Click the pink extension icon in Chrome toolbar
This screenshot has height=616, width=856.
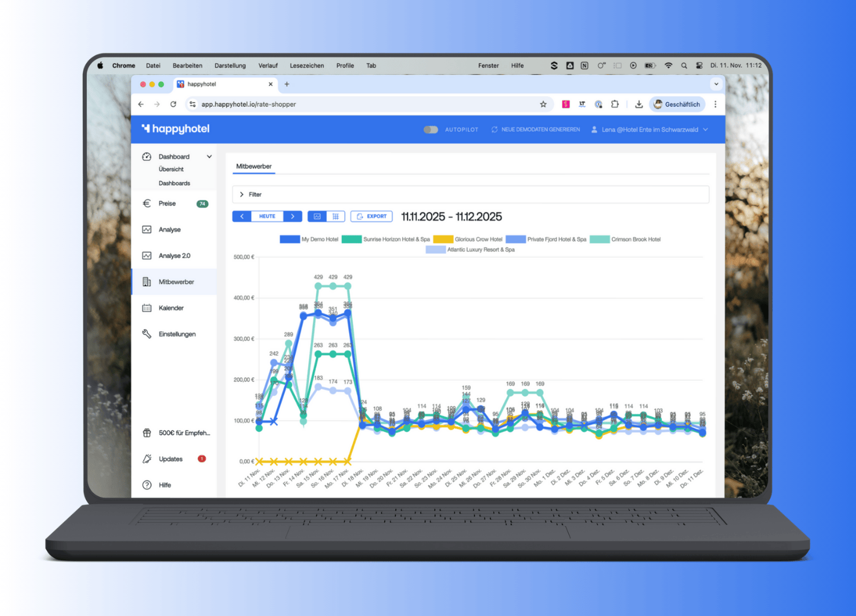pyautogui.click(x=566, y=104)
